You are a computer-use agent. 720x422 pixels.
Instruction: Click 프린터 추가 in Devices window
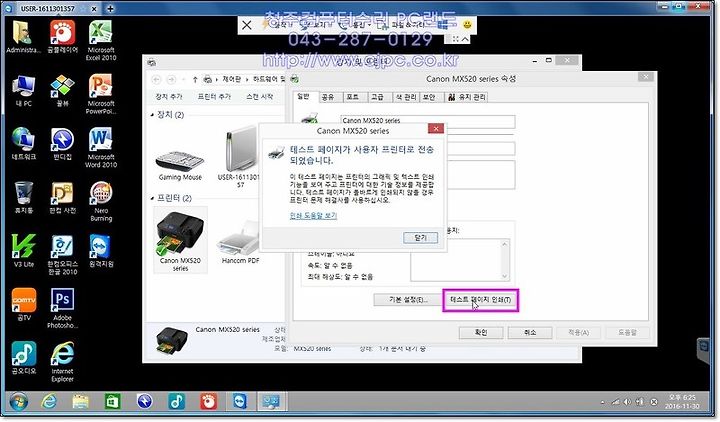(x=214, y=96)
